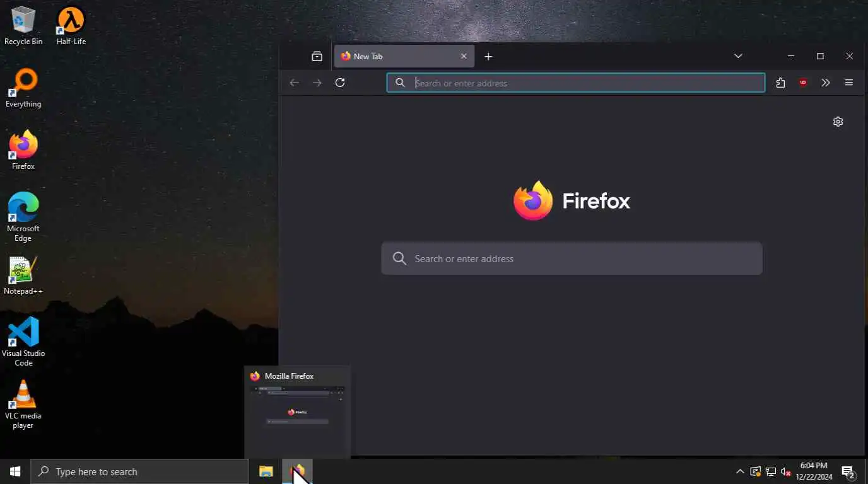Show hidden system tray icons

[740, 471]
